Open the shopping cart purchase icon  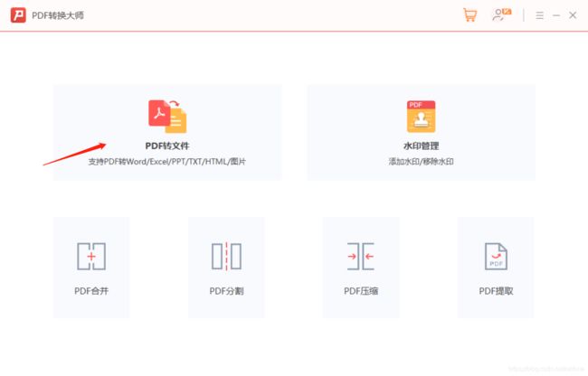coord(469,15)
